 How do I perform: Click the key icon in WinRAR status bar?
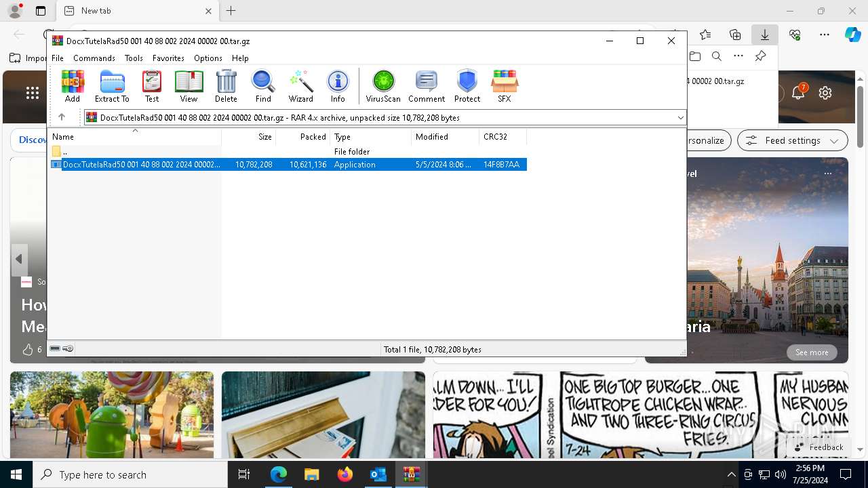tap(68, 349)
